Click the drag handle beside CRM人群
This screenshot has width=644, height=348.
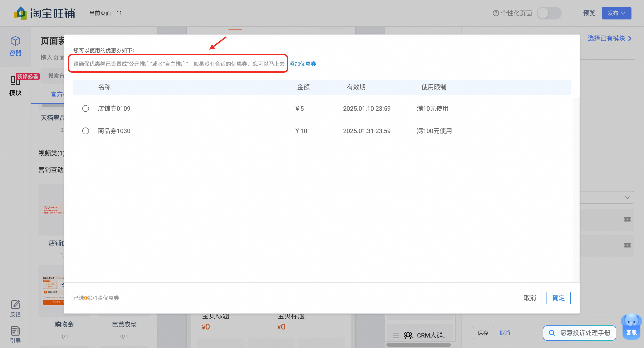[396, 335]
